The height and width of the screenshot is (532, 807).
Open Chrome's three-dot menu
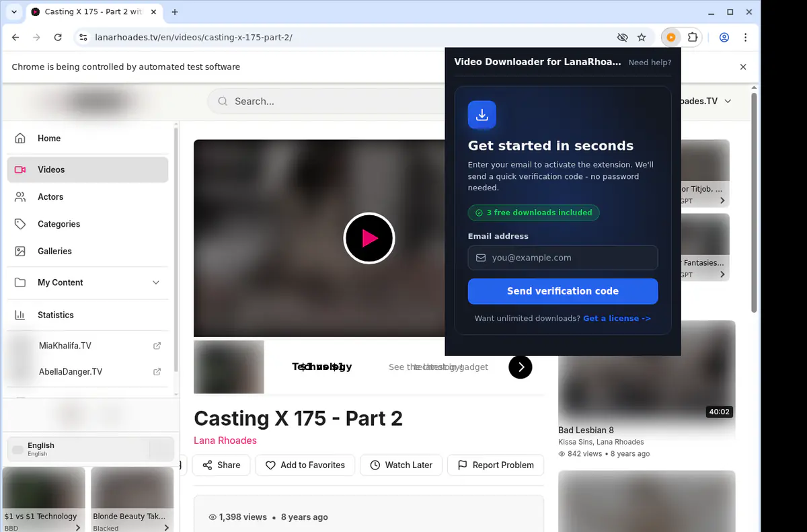[x=746, y=38]
